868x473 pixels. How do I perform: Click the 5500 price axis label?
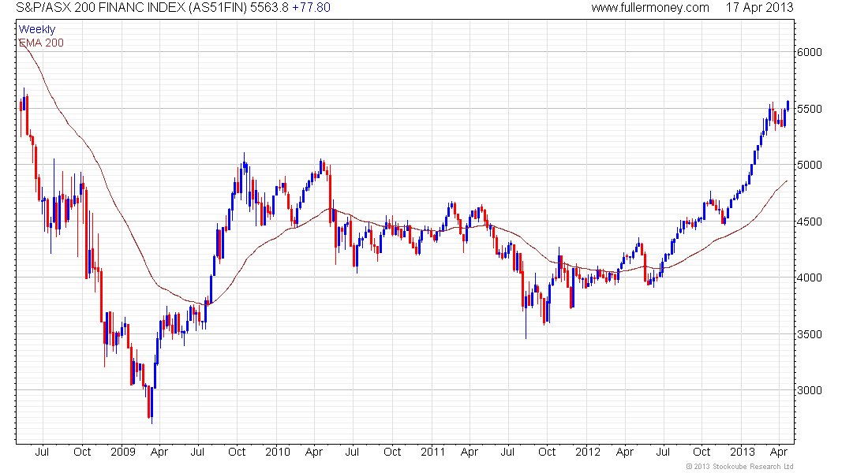(x=810, y=109)
